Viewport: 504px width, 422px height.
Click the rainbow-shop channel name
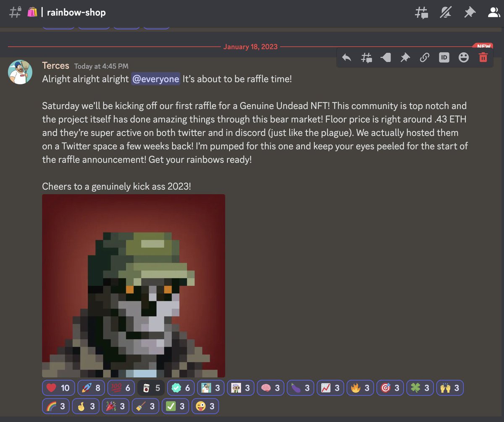click(76, 13)
